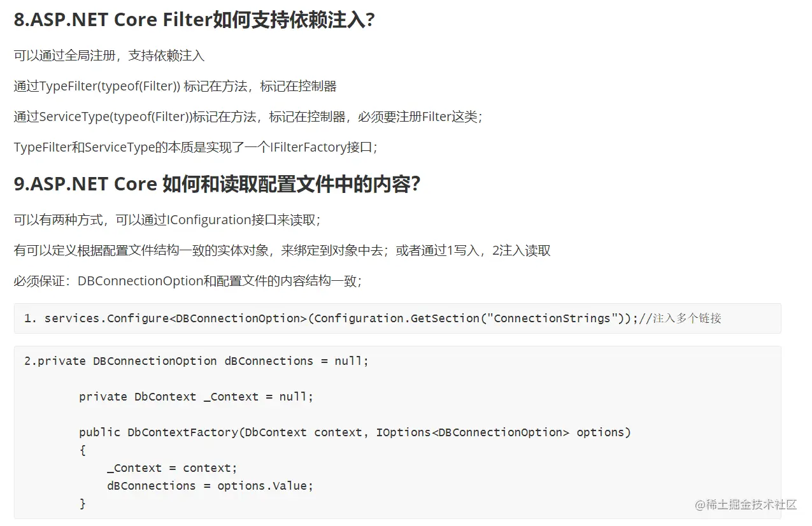Click the sentence about DBConnectionOption结构一致
Viewport: 812px width, 526px height.
tap(188, 281)
